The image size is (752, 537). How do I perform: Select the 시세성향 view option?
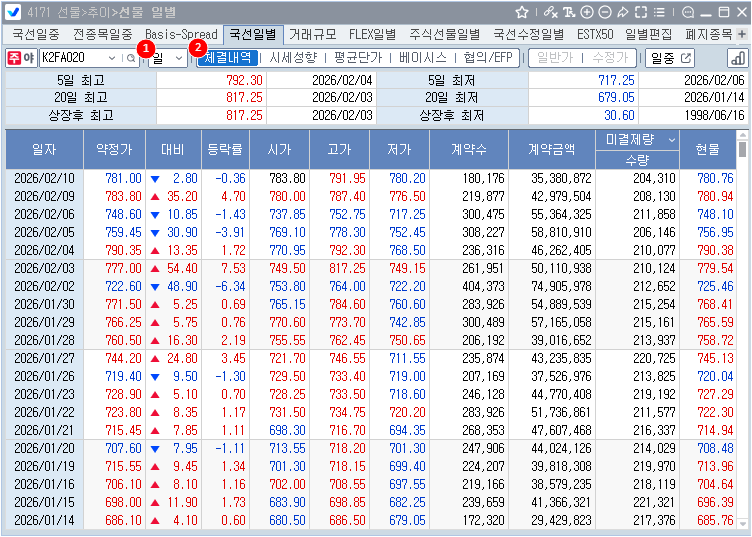[x=293, y=58]
